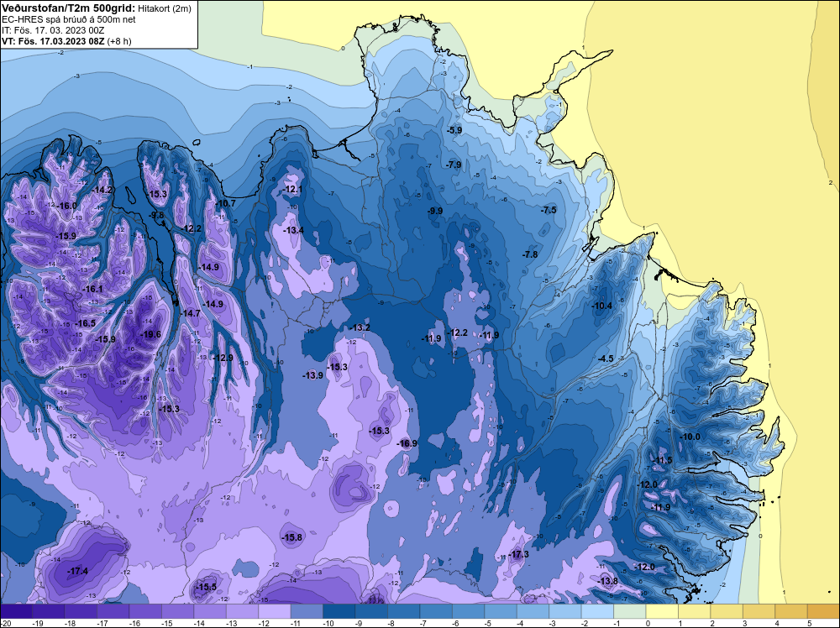Click the -7.5 temperature label

click(549, 210)
